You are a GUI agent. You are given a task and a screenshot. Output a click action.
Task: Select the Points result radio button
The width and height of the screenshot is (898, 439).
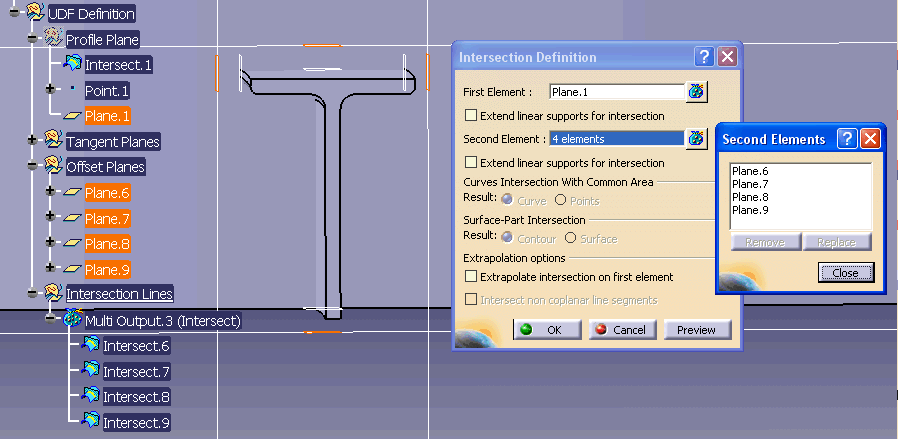561,200
